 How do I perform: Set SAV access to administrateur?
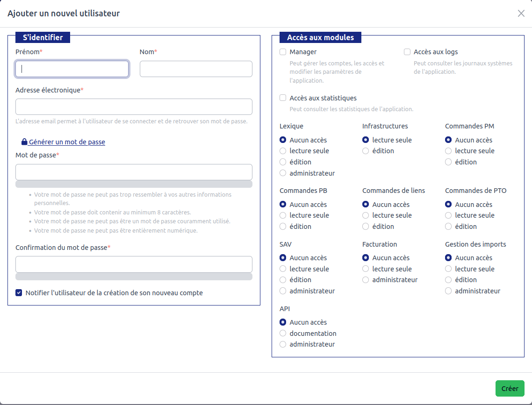[282, 291]
